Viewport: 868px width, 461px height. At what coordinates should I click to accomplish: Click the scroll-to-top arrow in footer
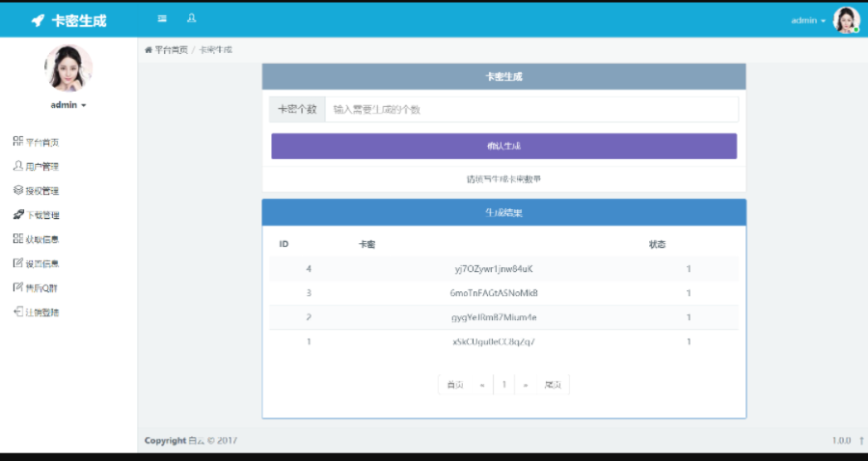pos(860,441)
